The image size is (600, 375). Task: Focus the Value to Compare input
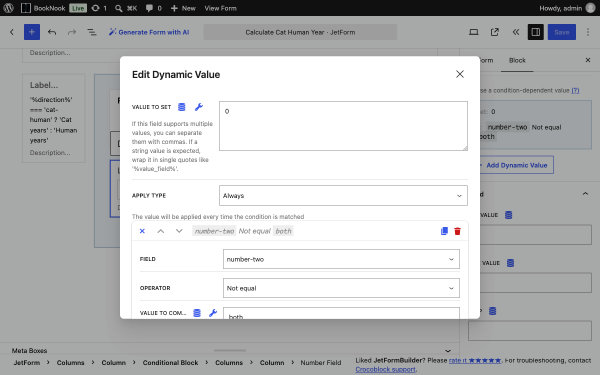341,314
